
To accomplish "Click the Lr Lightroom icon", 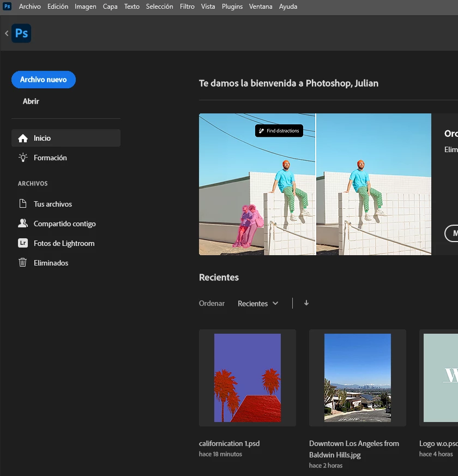I will click(23, 243).
